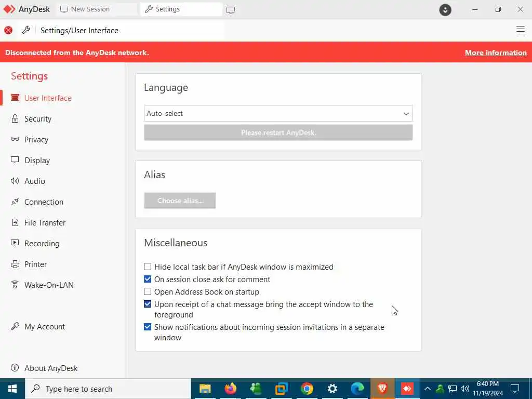532x399 pixels.
Task: Open About AnyDesk page
Action: click(51, 368)
